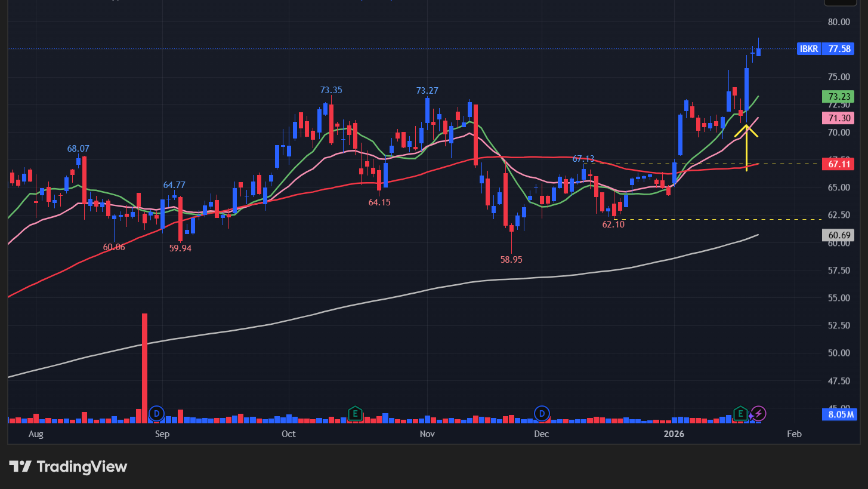This screenshot has width=868, height=489.
Task: Open the January 2026 earnings E marker
Action: (740, 413)
